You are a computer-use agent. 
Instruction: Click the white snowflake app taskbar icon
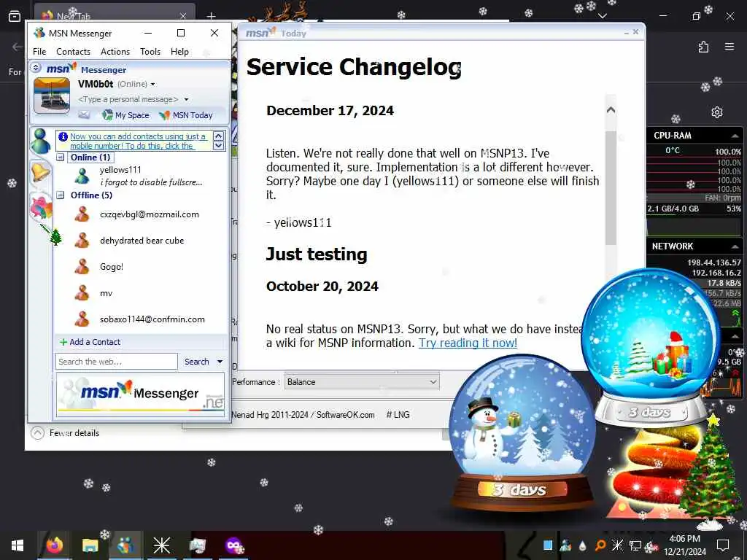tap(161, 545)
